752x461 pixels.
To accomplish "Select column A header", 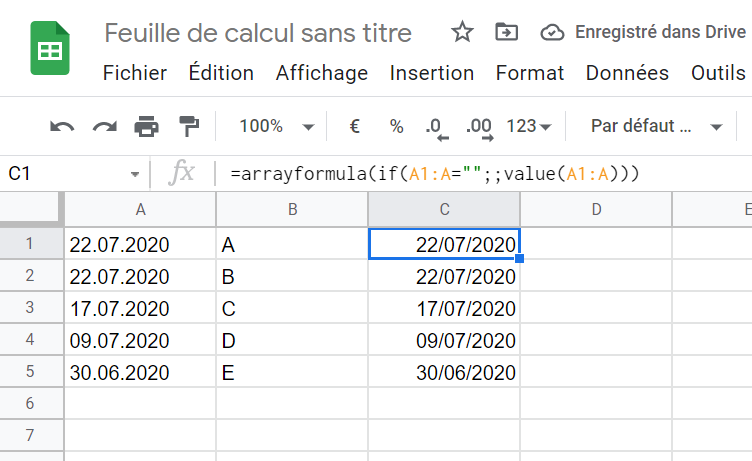I will point(140,210).
